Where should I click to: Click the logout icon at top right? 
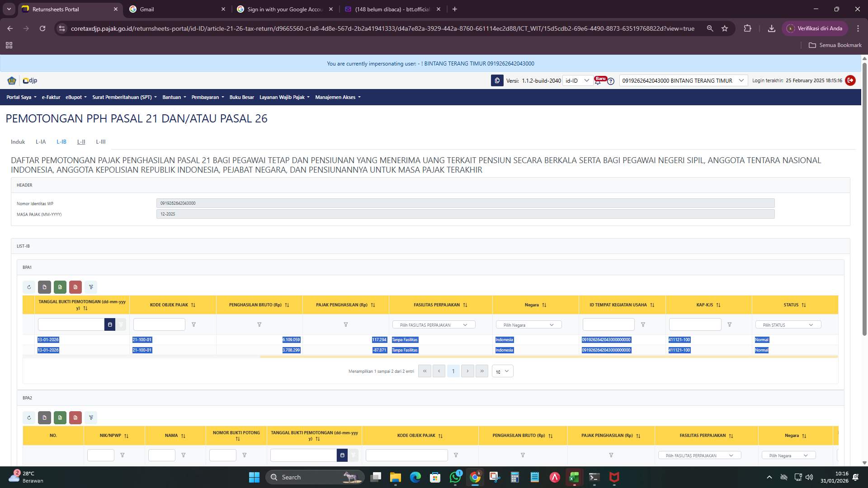(850, 80)
